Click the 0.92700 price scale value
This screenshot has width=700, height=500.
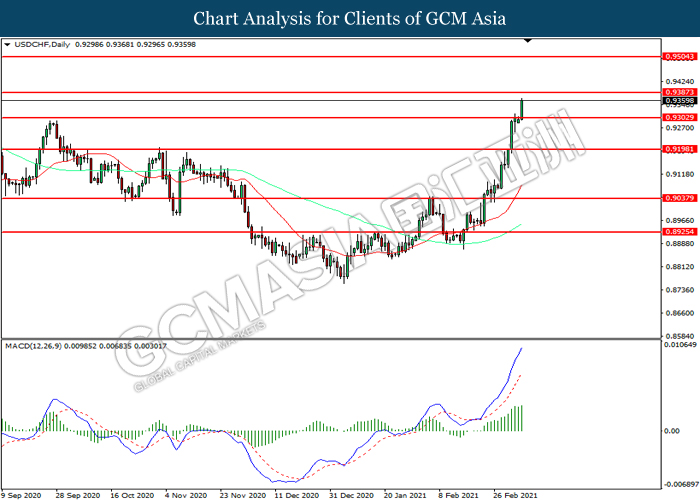pos(680,128)
